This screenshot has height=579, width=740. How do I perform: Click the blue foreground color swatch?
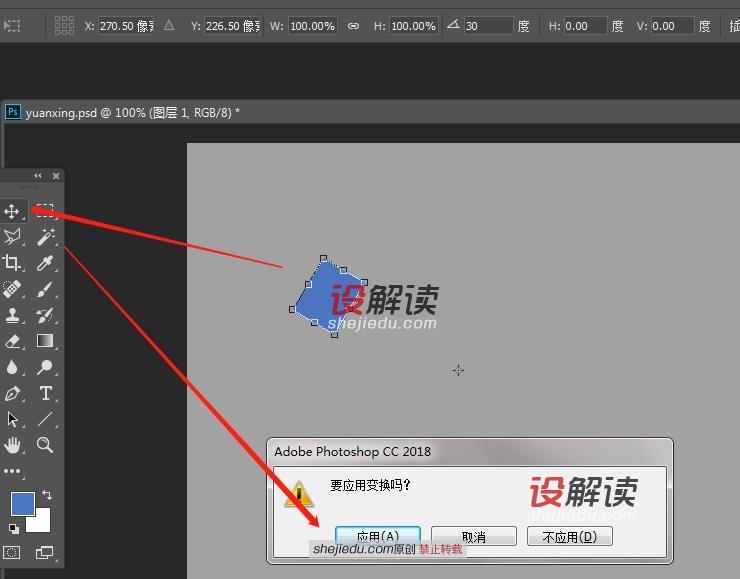22,503
